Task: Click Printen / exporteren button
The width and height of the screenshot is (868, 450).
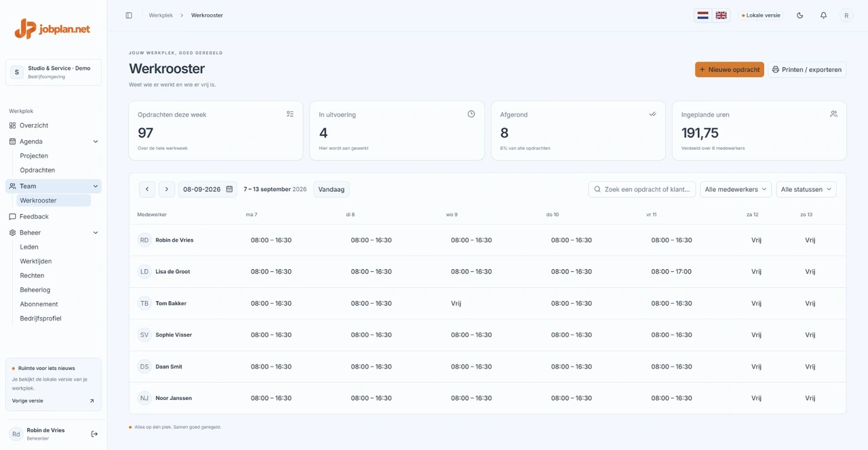Action: tap(807, 70)
